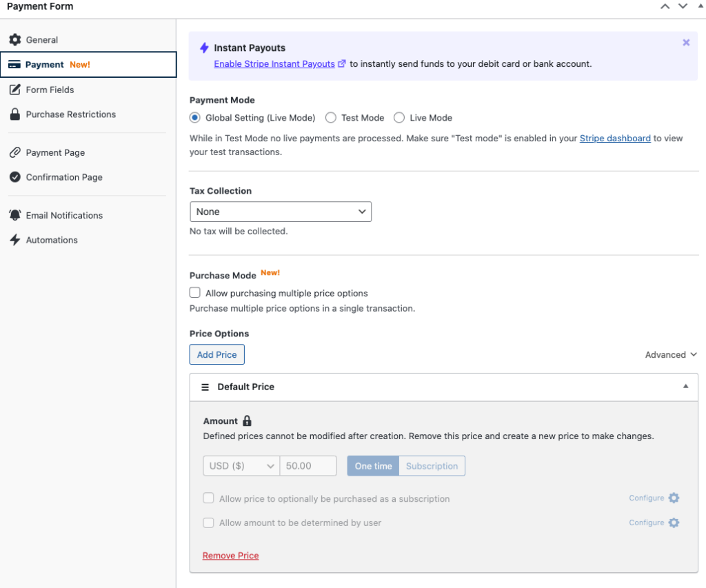The width and height of the screenshot is (706, 588).
Task: Expand the Advanced options
Action: point(671,355)
